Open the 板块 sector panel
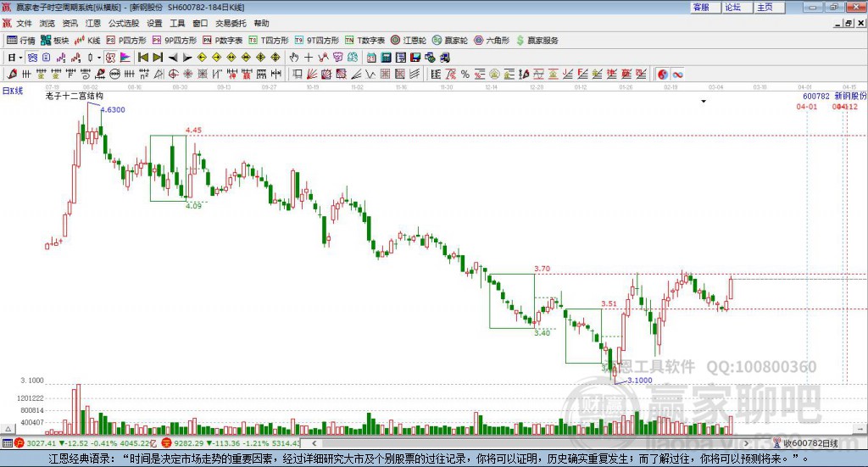The height and width of the screenshot is (467, 868). (54, 41)
